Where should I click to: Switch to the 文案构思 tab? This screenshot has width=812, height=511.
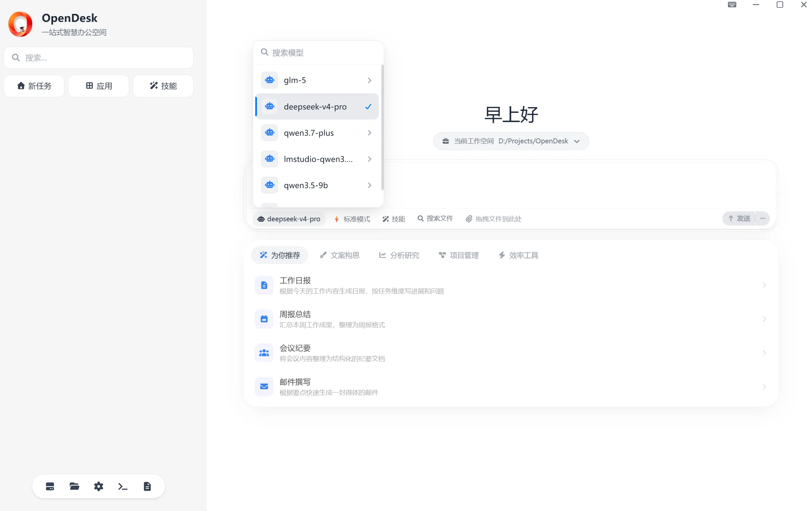point(340,255)
